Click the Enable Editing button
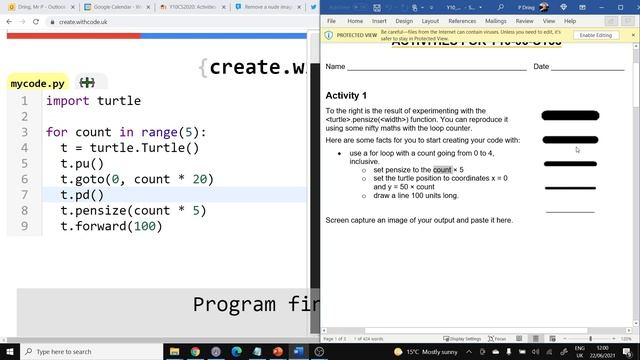The width and height of the screenshot is (640, 360). click(x=596, y=35)
